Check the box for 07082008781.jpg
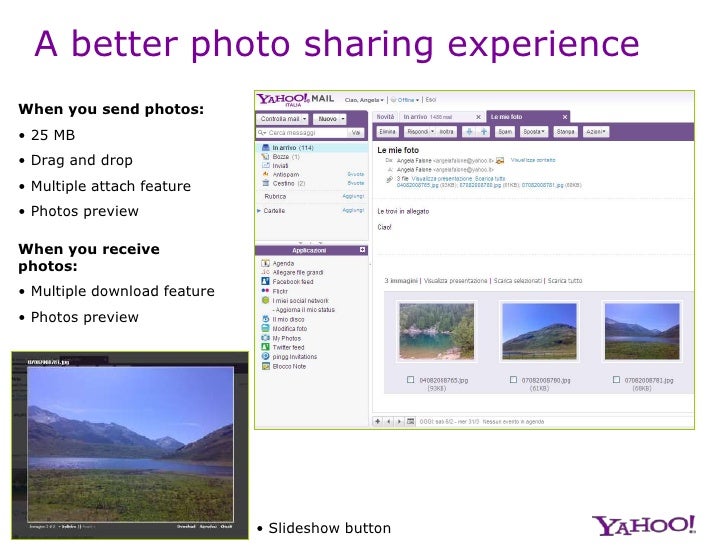This screenshot has width=728, height=546. [x=616, y=380]
